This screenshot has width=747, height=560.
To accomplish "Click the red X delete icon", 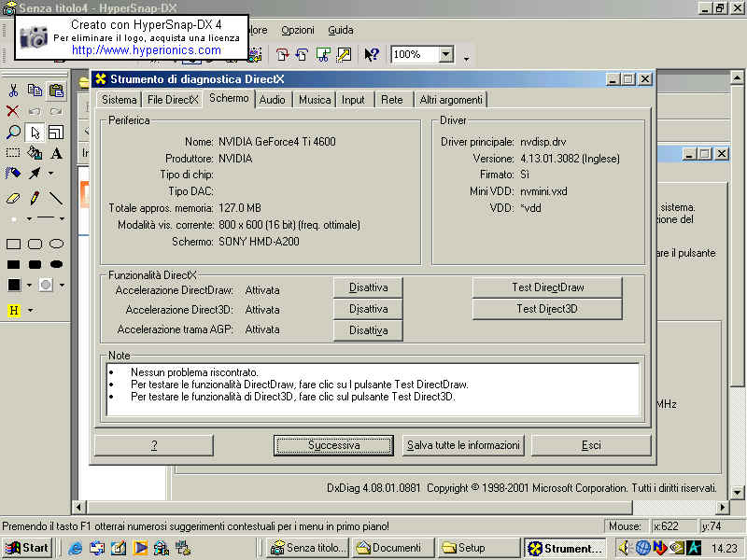I will 13,111.
